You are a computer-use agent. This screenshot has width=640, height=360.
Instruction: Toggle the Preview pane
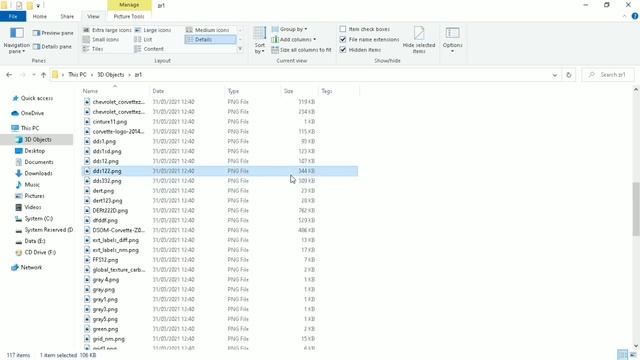[x=53, y=33]
